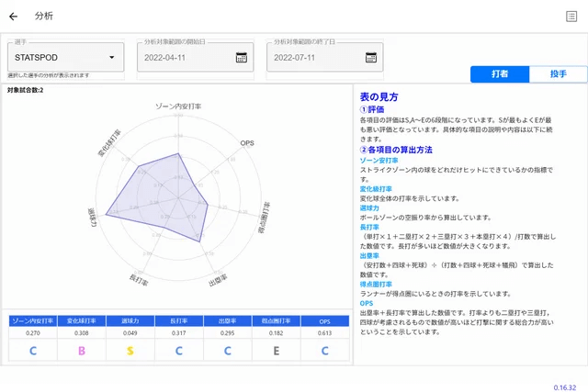Click the gray E grade under 得点圏打率

[276, 350]
